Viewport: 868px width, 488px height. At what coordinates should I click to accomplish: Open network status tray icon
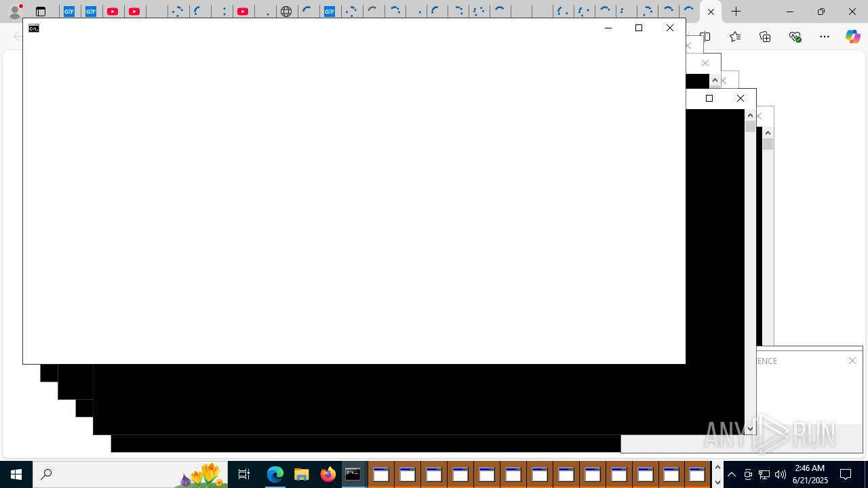click(764, 474)
